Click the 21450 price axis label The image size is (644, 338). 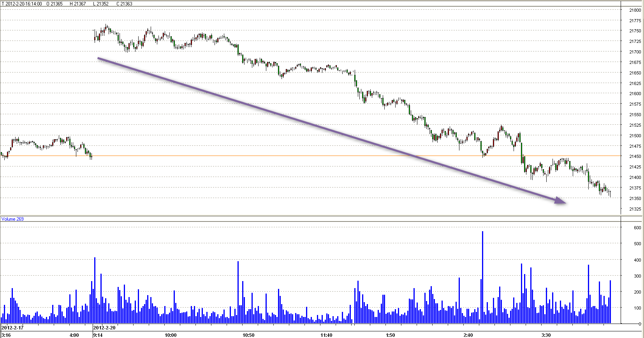coord(635,156)
